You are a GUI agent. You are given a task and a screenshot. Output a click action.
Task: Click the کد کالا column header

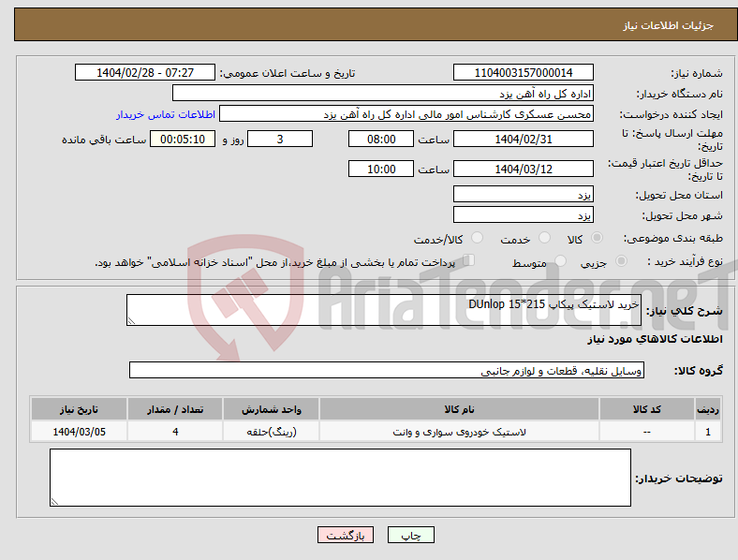tap(647, 409)
